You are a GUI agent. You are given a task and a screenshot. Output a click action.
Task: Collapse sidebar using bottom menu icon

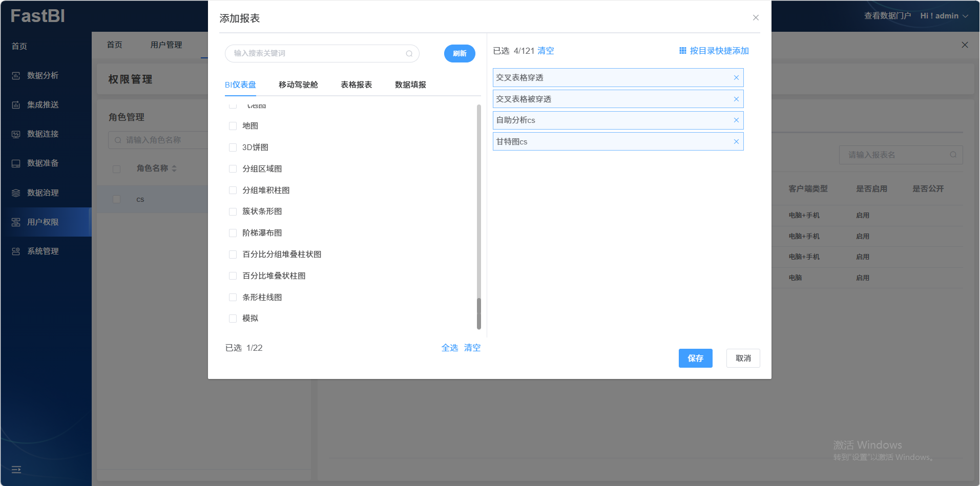coord(16,470)
